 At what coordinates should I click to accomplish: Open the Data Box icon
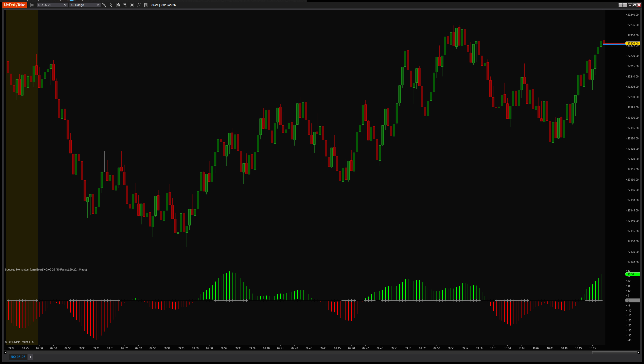pyautogui.click(x=118, y=5)
